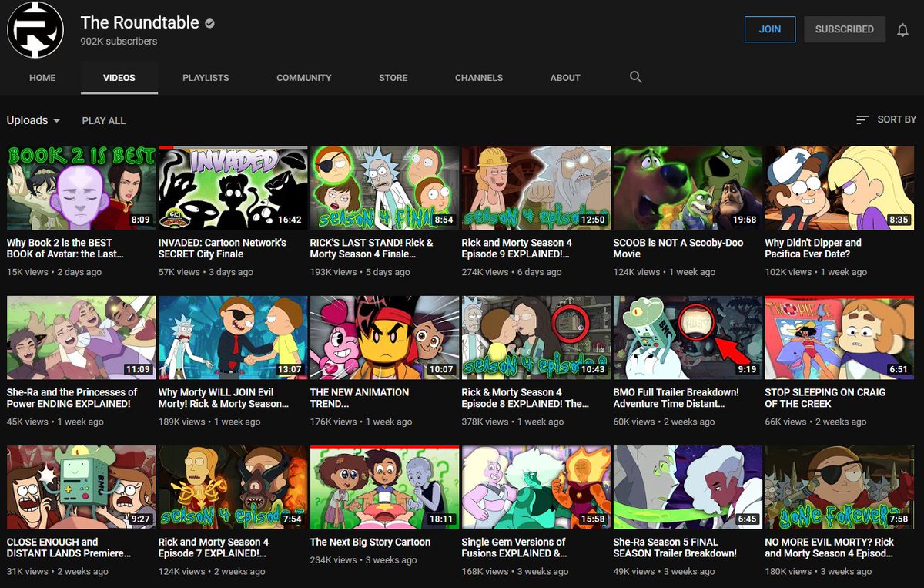Open Rick and Morty Episode 7 thumbnail
This screenshot has width=924, height=588.
(233, 488)
